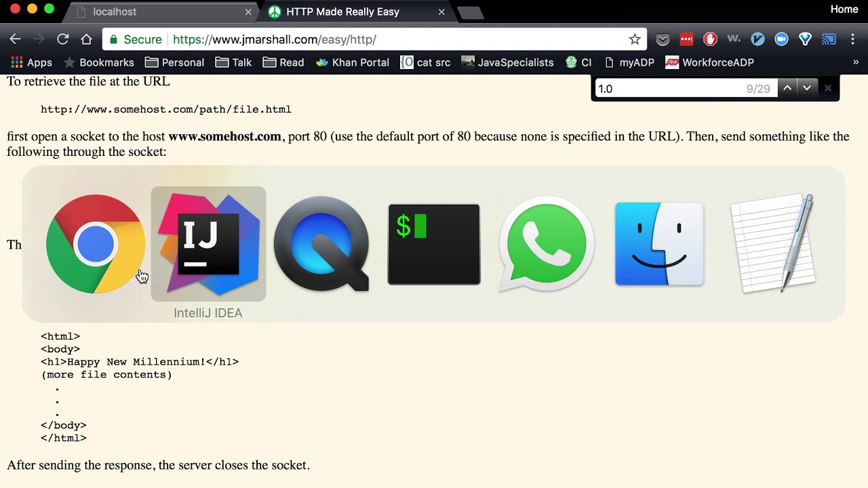This screenshot has width=868, height=488.
Task: Close the find bar
Action: click(828, 88)
